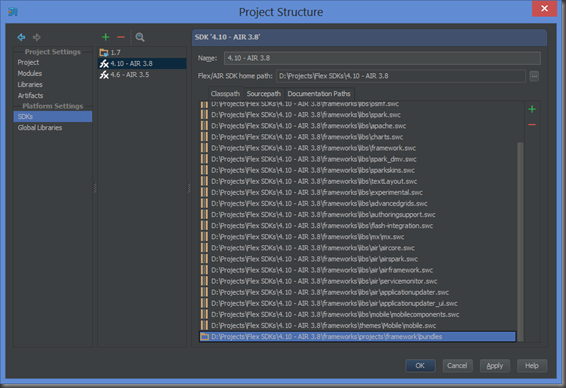This screenshot has height=388, width=566.
Task: Select the mobilecomponents.swc classpath entry
Action: click(x=357, y=315)
